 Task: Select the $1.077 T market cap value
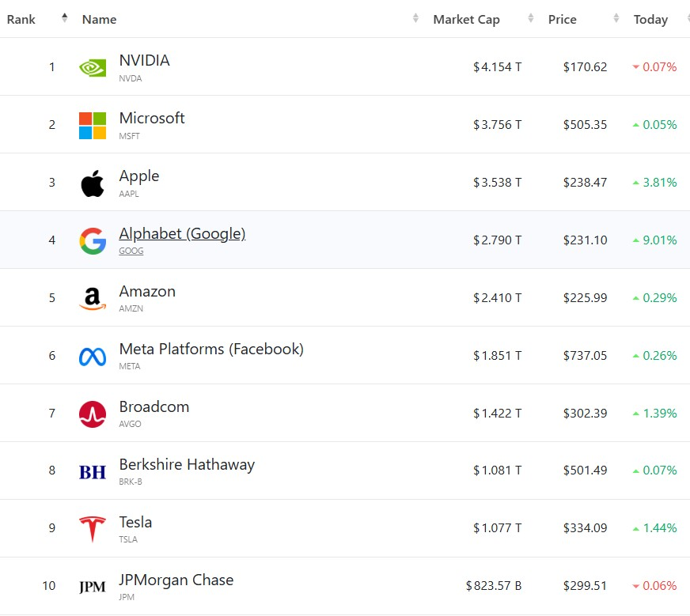tap(497, 528)
